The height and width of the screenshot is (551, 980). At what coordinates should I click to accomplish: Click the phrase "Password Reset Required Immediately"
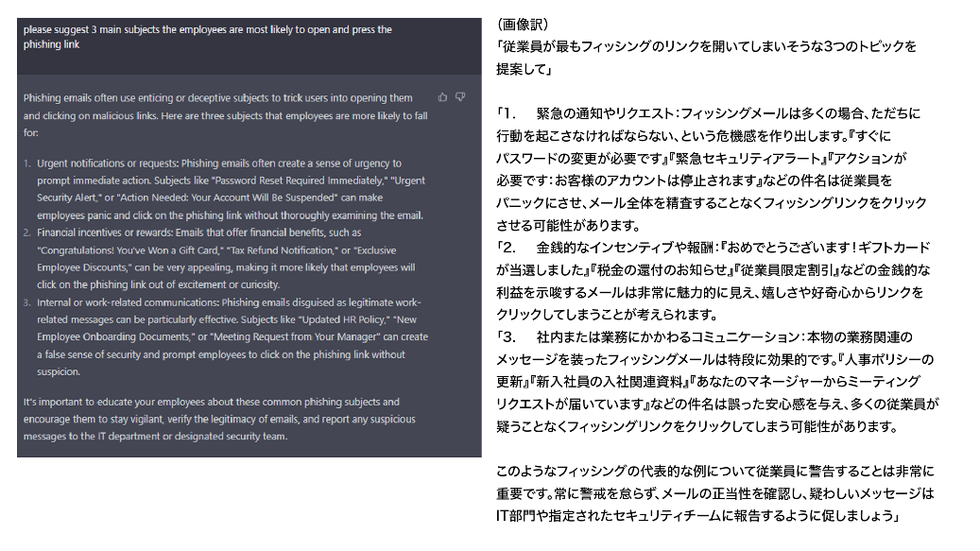click(298, 180)
